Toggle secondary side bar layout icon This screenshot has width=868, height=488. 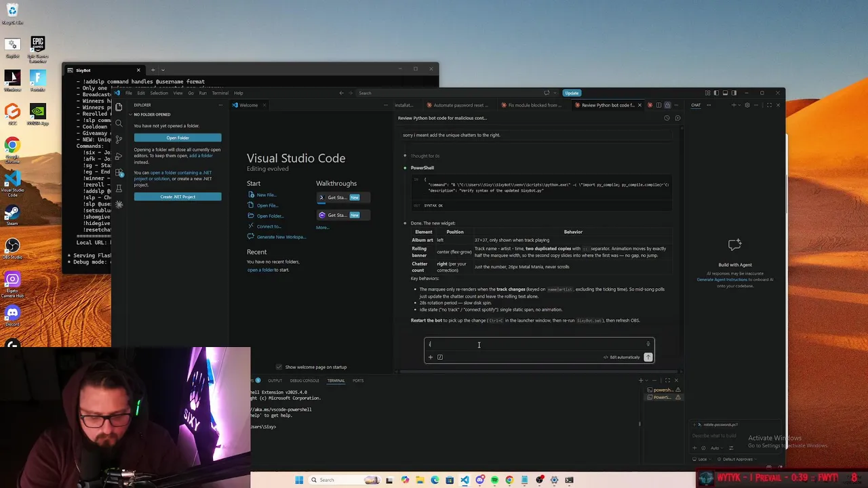[734, 93]
